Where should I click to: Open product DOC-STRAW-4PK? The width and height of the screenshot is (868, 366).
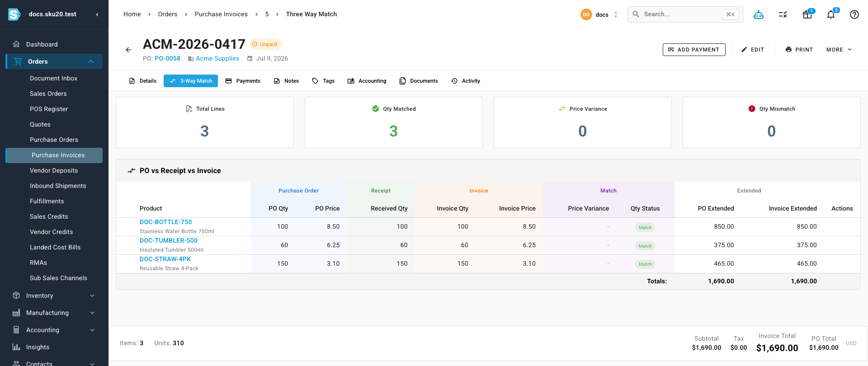click(165, 259)
